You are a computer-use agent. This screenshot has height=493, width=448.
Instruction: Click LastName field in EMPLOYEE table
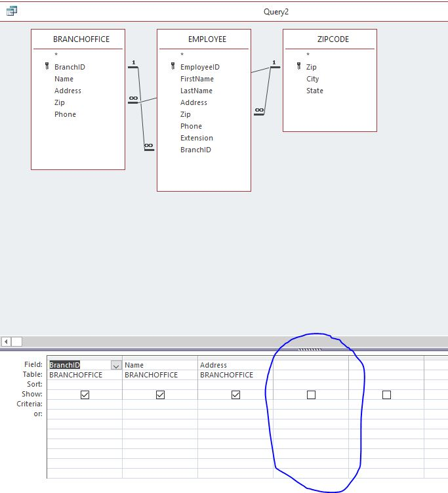pos(196,91)
